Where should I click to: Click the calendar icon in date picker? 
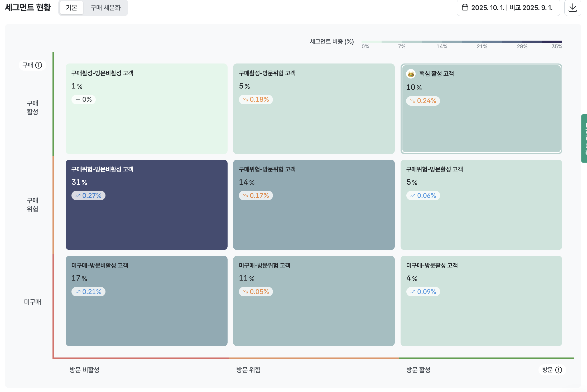pos(465,8)
